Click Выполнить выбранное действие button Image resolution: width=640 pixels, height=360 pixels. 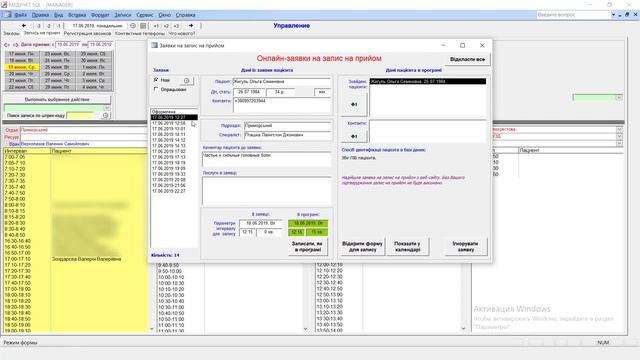[x=57, y=99]
